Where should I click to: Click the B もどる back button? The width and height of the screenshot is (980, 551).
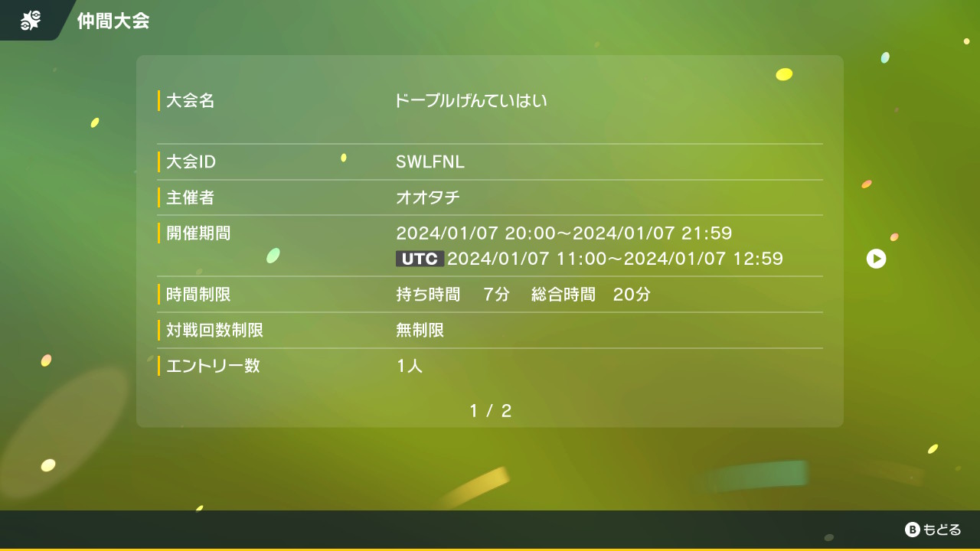pos(933,530)
